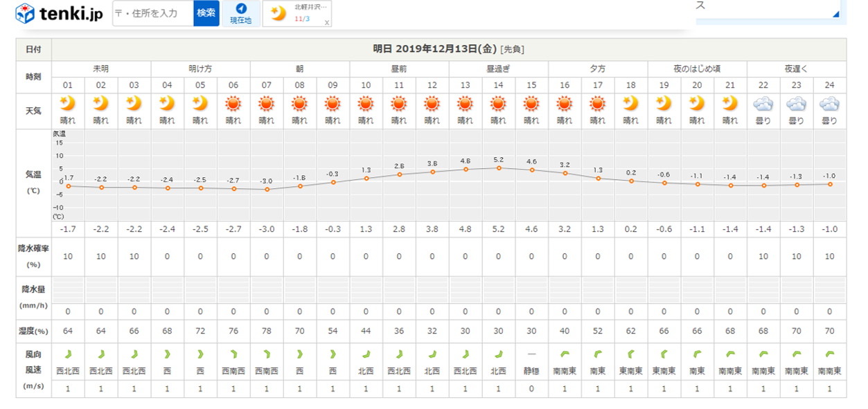Click the 01時 west-northwest wind arrow icon
The height and width of the screenshot is (409, 868).
pos(68,354)
